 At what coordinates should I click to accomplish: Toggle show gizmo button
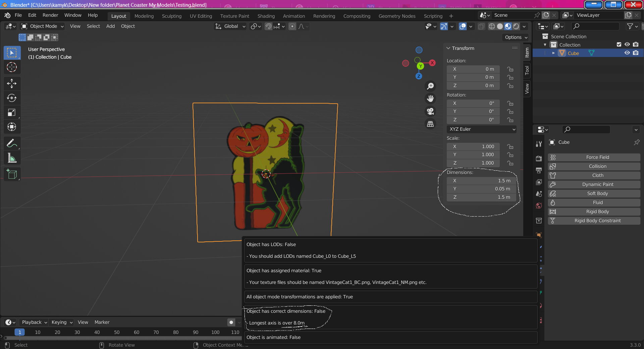tap(443, 26)
